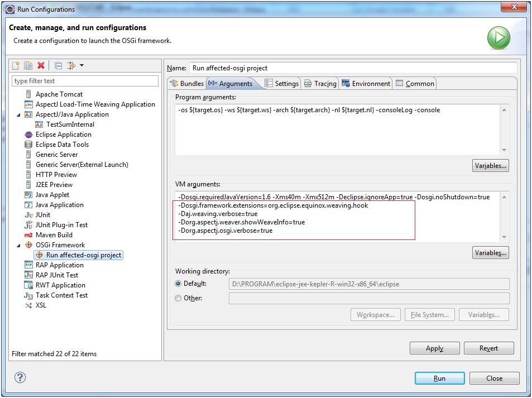Click the JUnit Plug-in Test icon

point(28,225)
